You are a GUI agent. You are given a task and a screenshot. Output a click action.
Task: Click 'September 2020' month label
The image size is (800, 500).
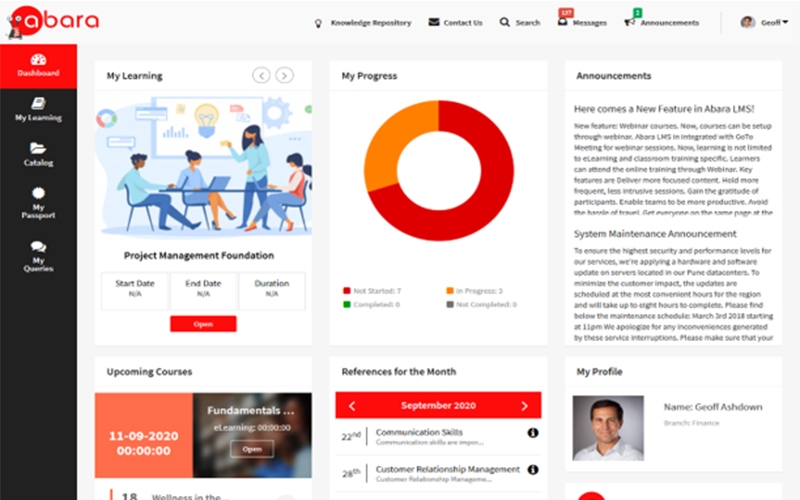(438, 406)
